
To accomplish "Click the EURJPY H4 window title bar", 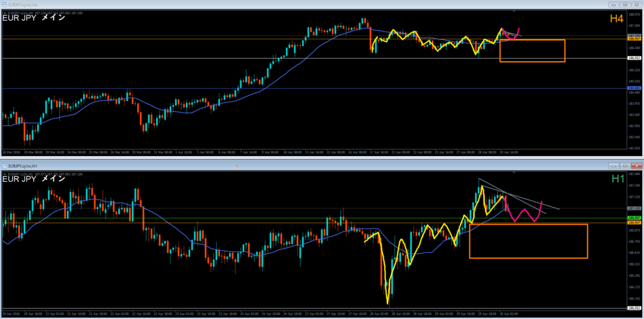I will 252,4.
